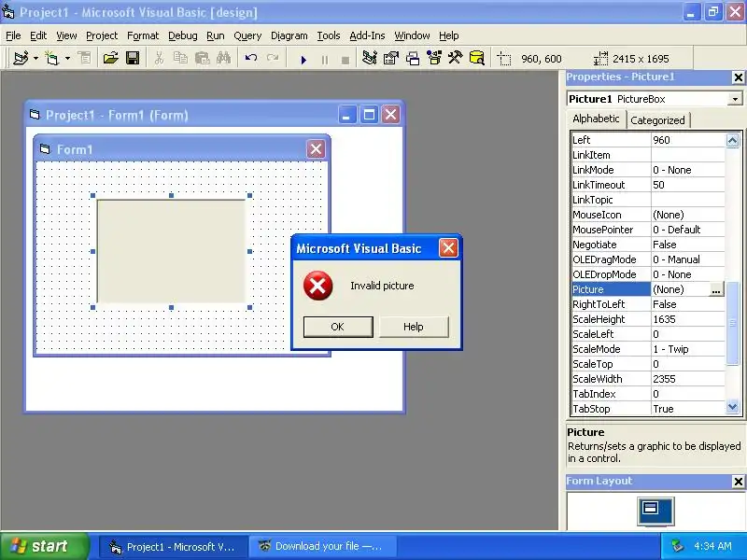The height and width of the screenshot is (560, 747).
Task: Open the Format menu
Action: 143,35
